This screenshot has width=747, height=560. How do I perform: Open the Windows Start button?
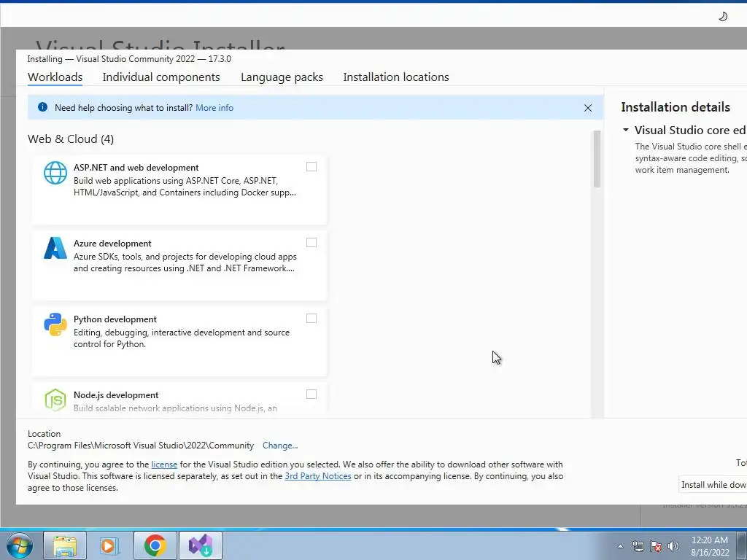click(x=20, y=545)
